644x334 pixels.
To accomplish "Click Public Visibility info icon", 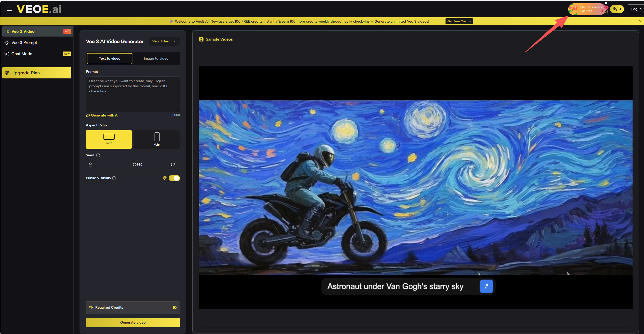I will tap(114, 178).
